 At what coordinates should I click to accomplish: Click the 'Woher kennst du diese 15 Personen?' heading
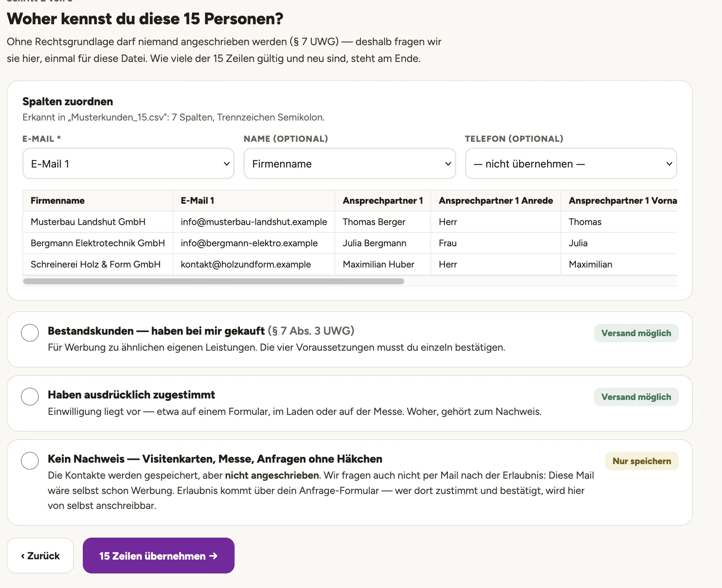coord(145,19)
